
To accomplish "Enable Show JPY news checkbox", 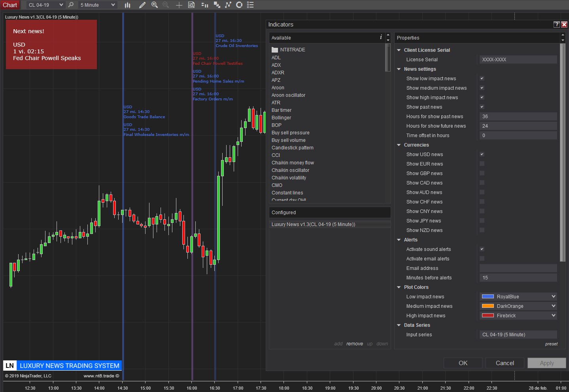I will pos(482,221).
